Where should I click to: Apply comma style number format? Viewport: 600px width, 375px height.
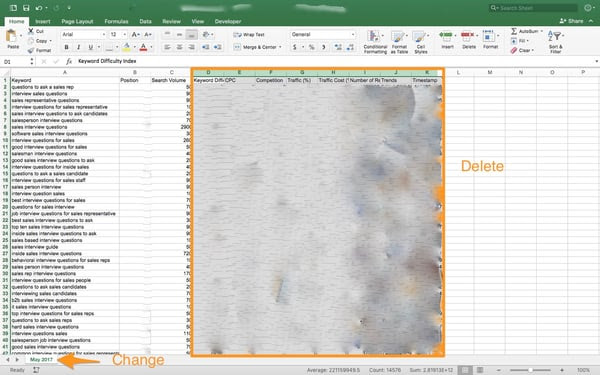coord(324,47)
